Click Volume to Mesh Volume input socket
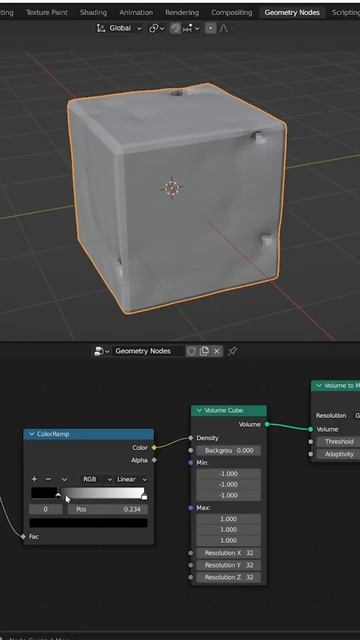This screenshot has height=640, width=360. click(311, 429)
